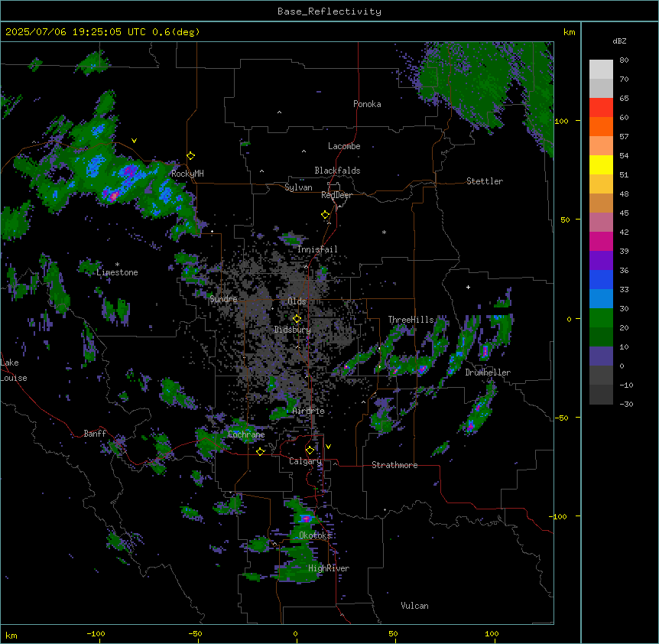This screenshot has height=644, width=659.
Task: Click the yellow diamond marker near RockyMH
Action: coord(190,156)
